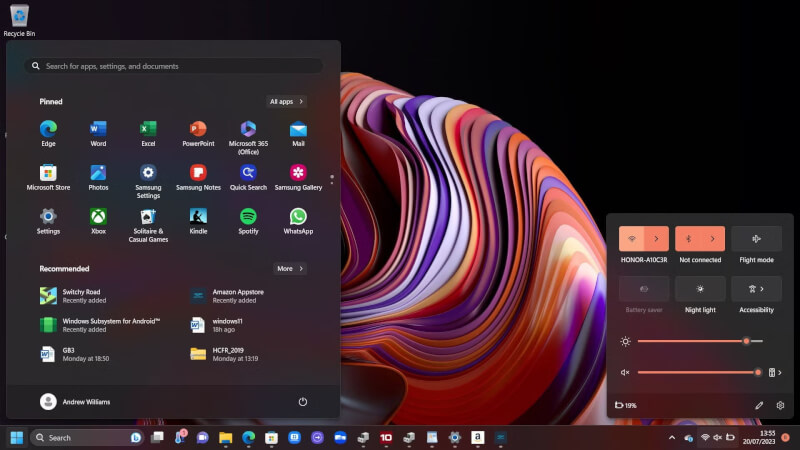800x450 pixels.
Task: Click the battery 19% indicator
Action: 626,405
